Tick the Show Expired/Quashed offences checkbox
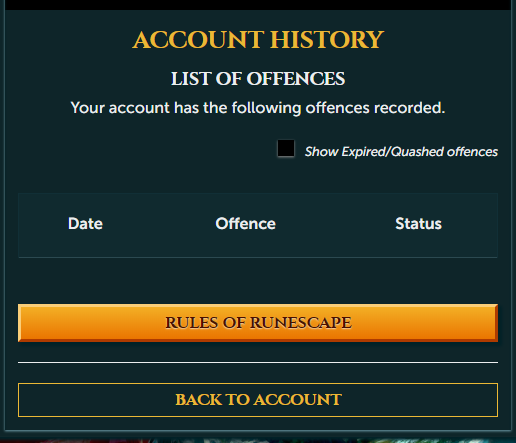The width and height of the screenshot is (516, 443). tap(286, 148)
